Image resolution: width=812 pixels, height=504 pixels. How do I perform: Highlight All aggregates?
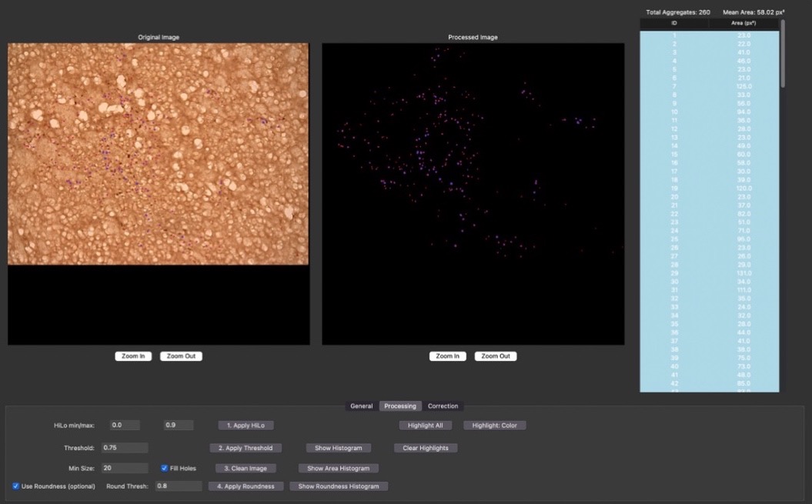click(x=425, y=426)
